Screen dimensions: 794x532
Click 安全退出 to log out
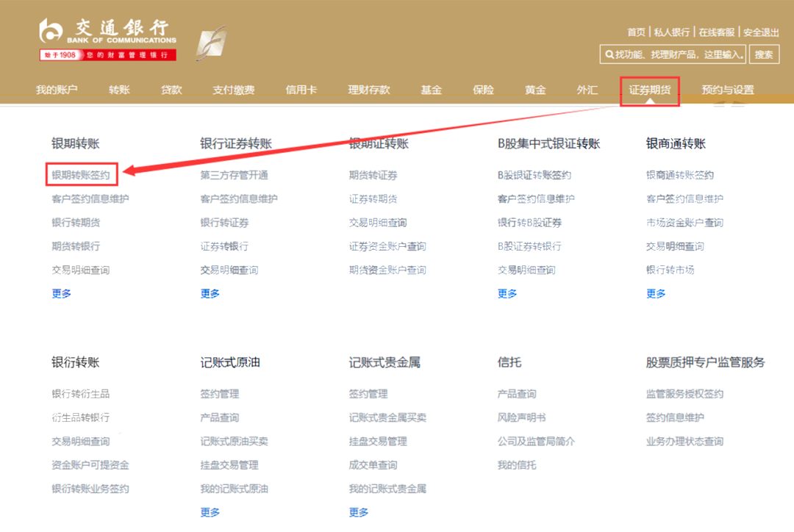pos(761,32)
